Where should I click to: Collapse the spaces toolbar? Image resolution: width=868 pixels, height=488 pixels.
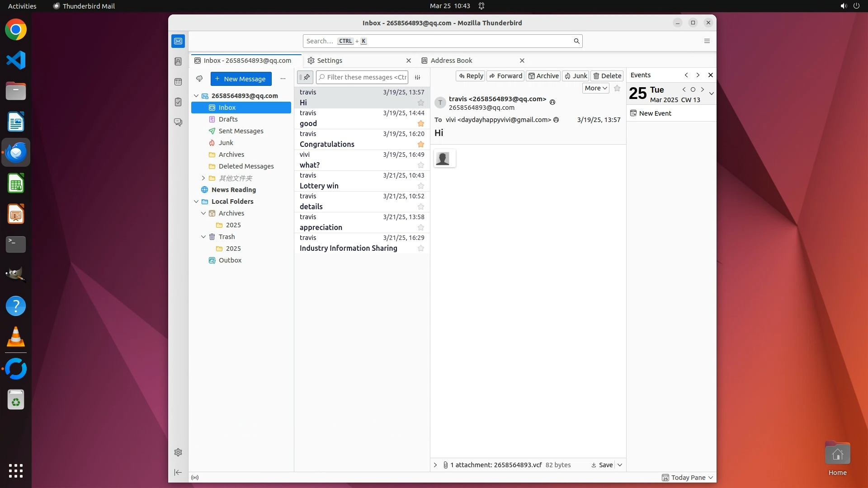[178, 473]
